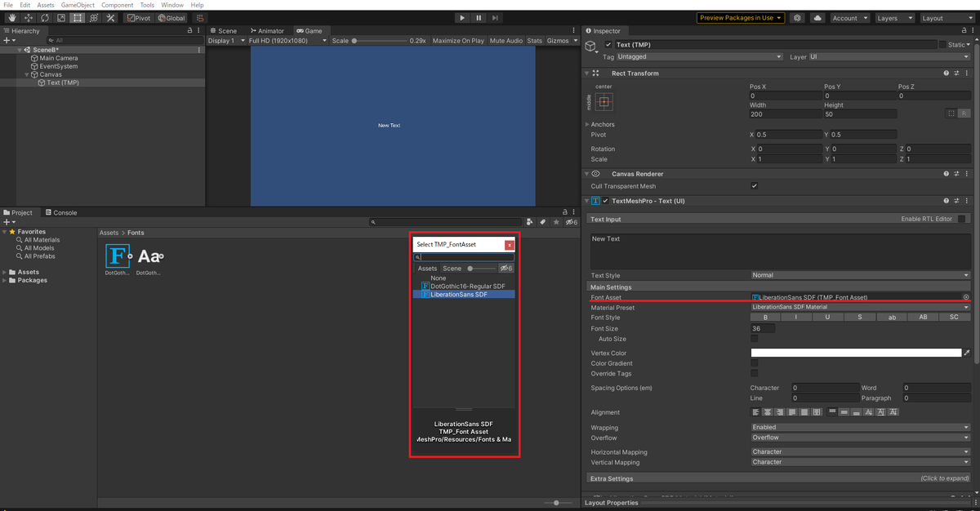Open the Assets menu
The width and height of the screenshot is (980, 511).
point(46,5)
